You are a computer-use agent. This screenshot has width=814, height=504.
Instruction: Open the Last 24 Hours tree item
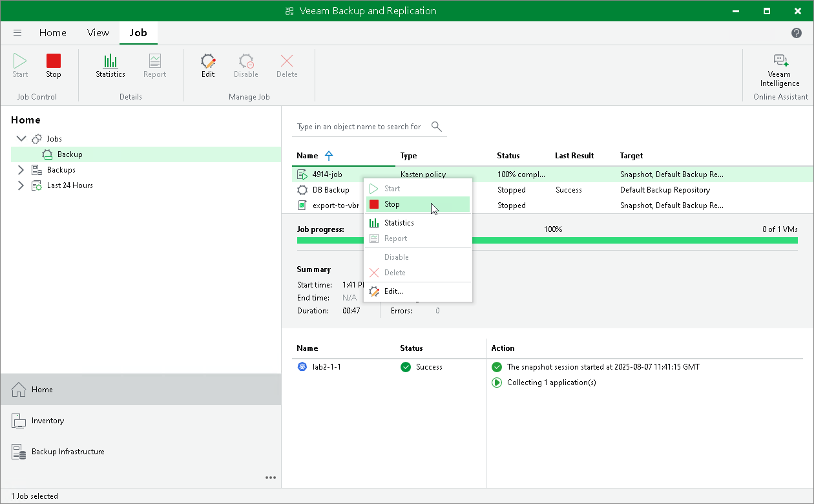(x=70, y=185)
